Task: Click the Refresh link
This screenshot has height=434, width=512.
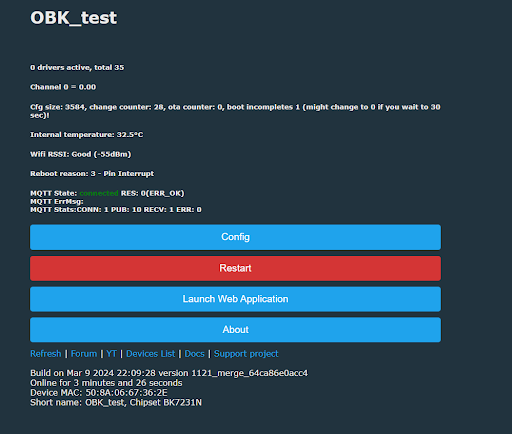Action: [46, 354]
